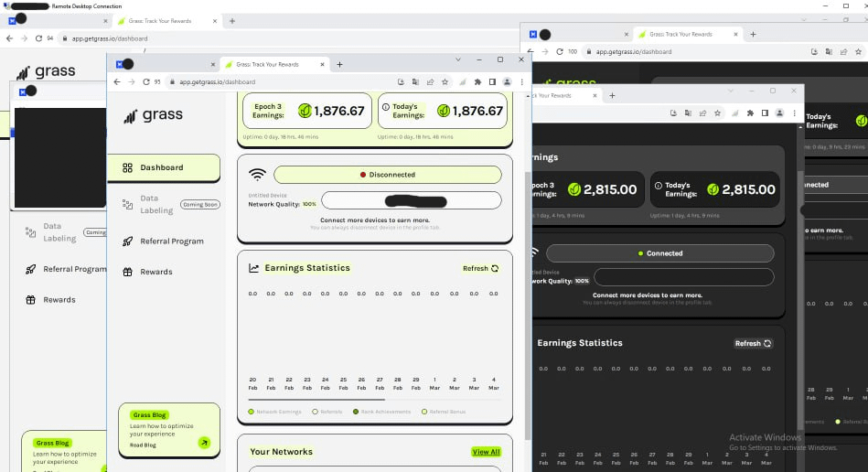Image resolution: width=868 pixels, height=472 pixels.
Task: Open Dashboard in the center light window sidebar
Action: tap(164, 167)
